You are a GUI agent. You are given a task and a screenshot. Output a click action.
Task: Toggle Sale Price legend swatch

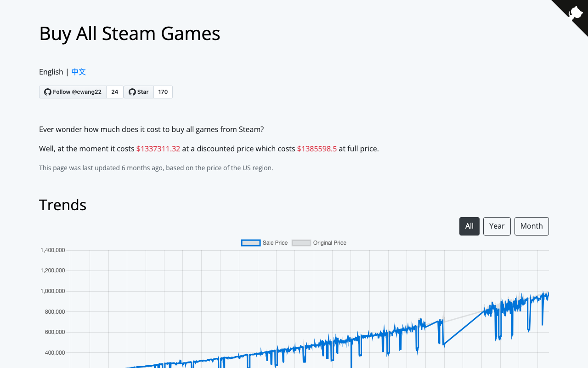coord(251,243)
